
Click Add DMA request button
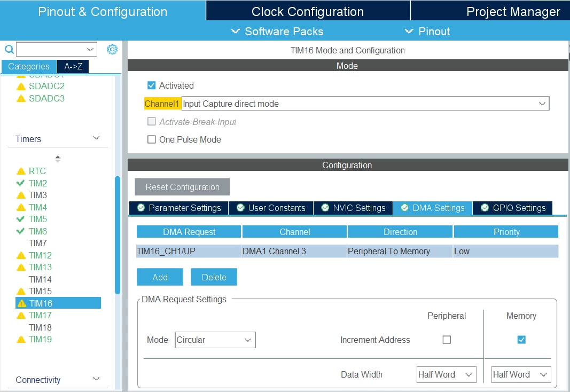tap(160, 277)
